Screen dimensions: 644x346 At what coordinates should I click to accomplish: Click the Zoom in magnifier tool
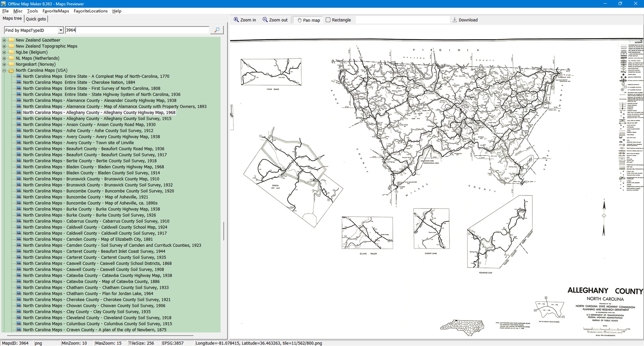pos(245,20)
